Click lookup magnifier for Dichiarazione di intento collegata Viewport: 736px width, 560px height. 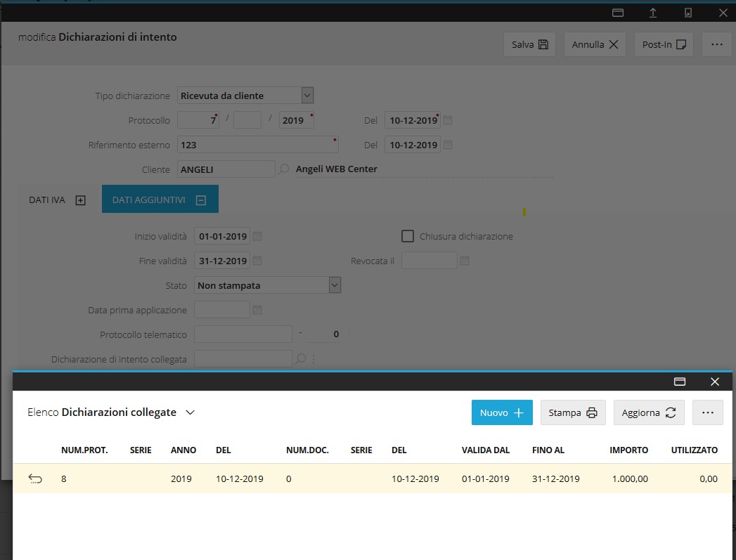point(301,359)
